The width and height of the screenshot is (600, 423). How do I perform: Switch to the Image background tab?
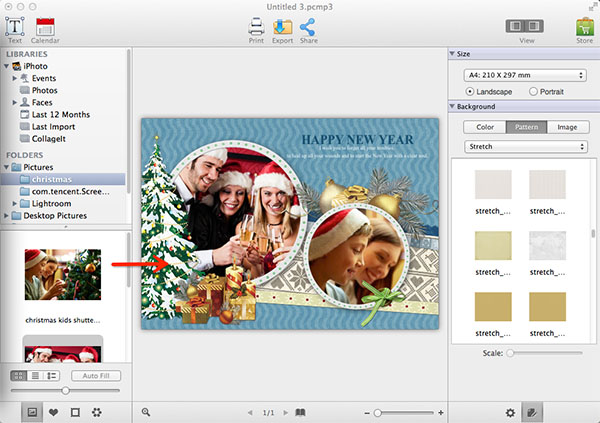[x=567, y=127]
